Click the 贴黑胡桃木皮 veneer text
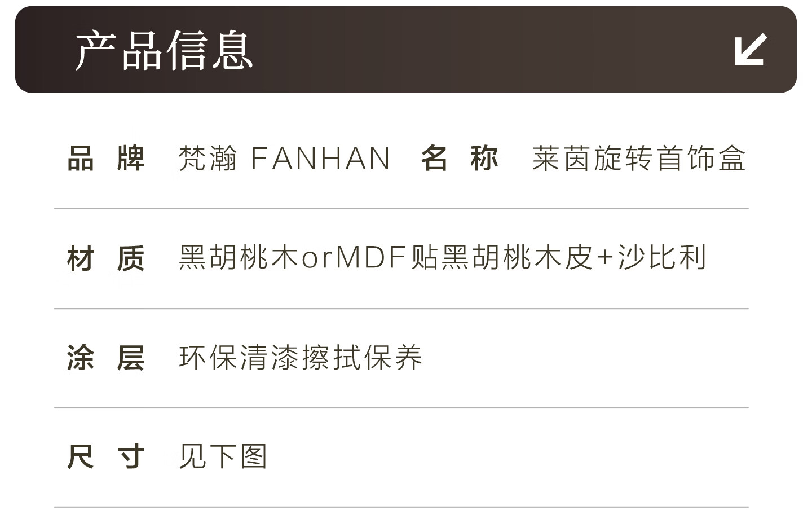This screenshot has height=523, width=812. coord(501,258)
